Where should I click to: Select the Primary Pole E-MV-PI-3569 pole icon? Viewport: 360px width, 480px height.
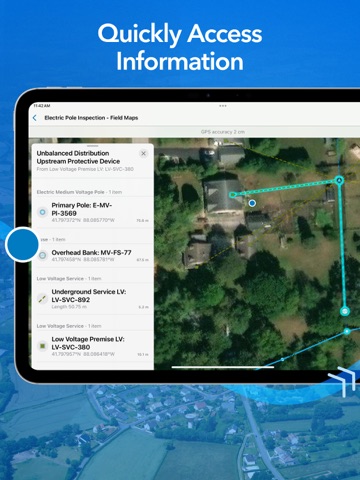[x=42, y=212]
